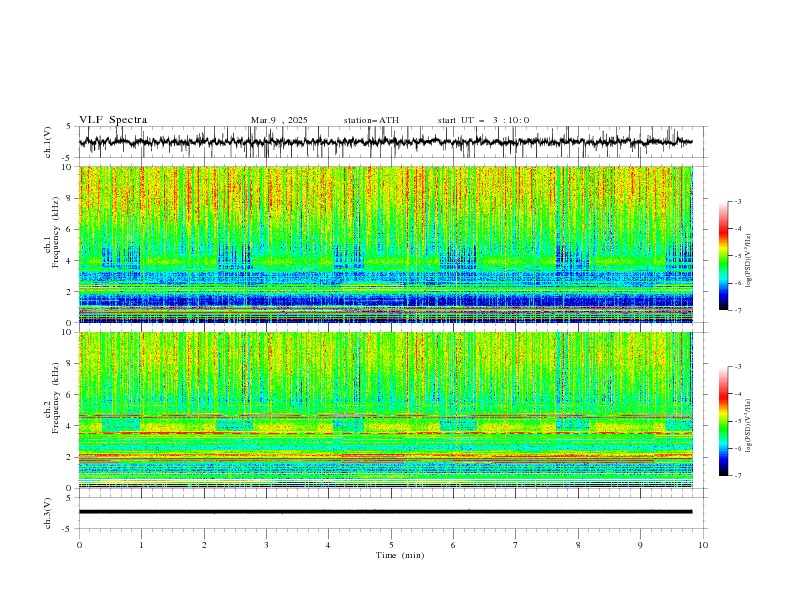
Task: Click the "ch.1(V)" axis label
Action: pos(48,142)
